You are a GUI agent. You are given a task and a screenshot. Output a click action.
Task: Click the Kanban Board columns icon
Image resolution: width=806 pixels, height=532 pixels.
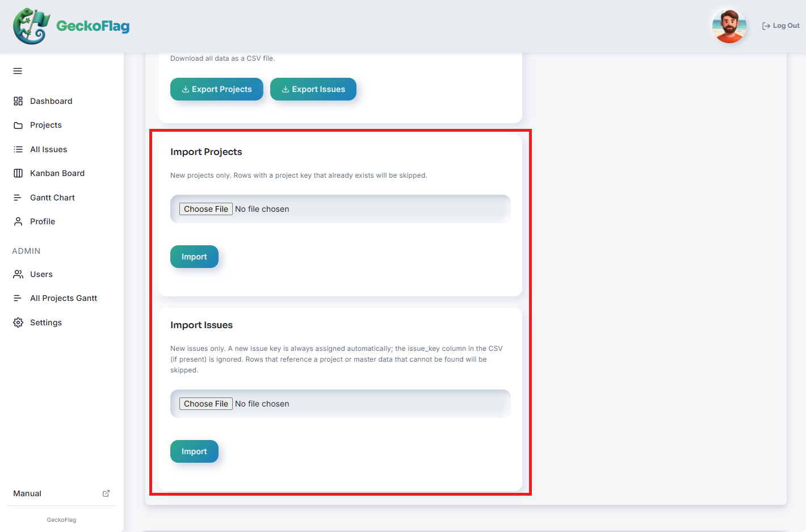tap(18, 173)
